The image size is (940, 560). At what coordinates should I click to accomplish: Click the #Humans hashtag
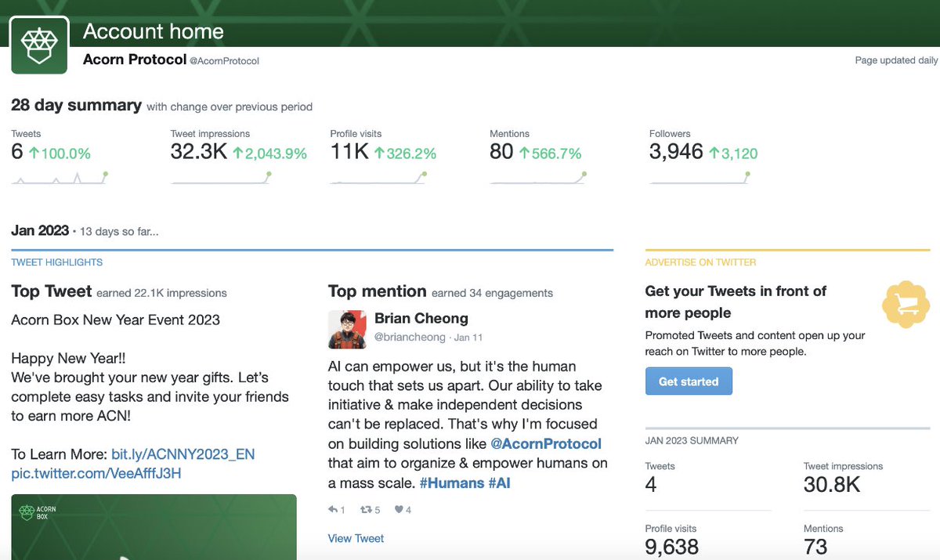[452, 483]
